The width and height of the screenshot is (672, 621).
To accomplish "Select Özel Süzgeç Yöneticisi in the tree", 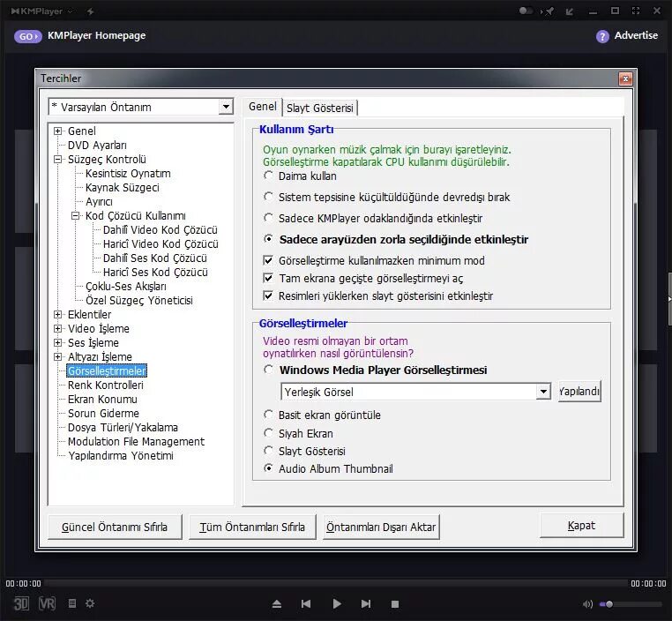I will [x=138, y=301].
